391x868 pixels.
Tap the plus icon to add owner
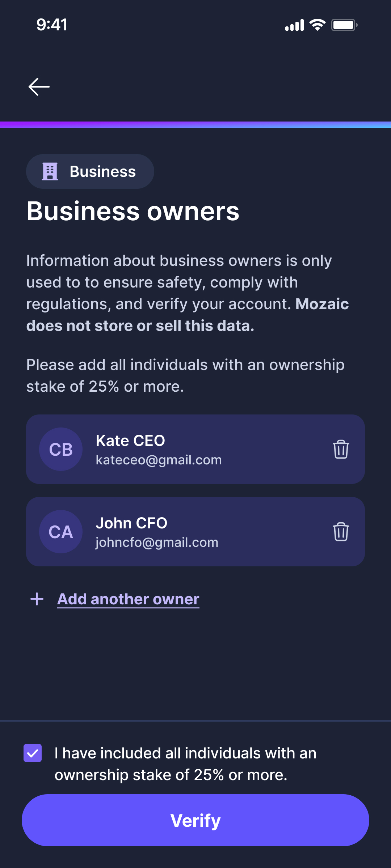coord(37,599)
